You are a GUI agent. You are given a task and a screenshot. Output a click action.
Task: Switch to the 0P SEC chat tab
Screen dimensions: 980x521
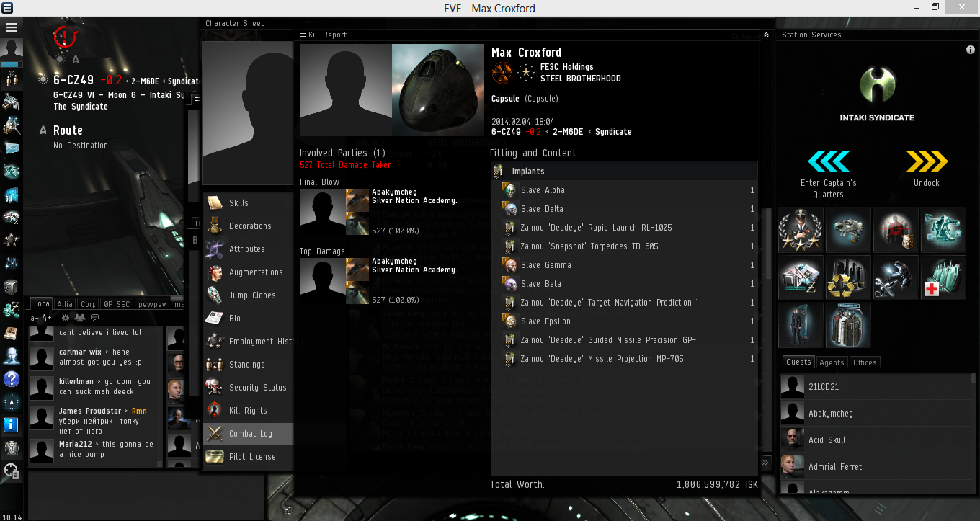tap(116, 304)
